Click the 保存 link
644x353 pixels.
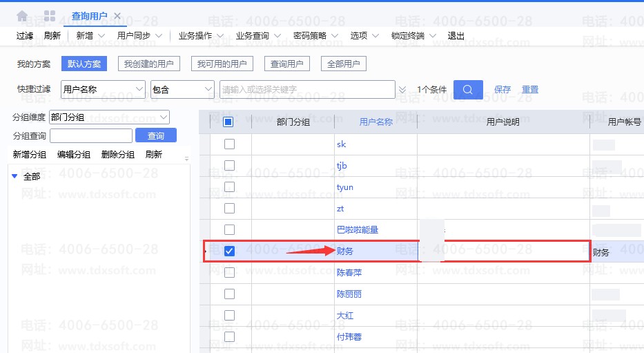tap(502, 90)
